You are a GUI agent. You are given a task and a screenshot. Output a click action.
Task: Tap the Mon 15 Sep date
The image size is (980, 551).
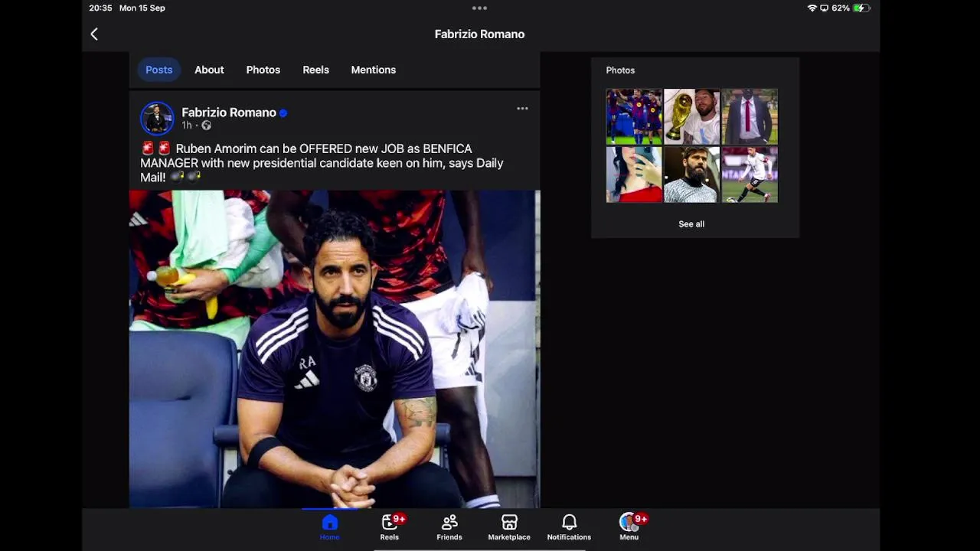142,8
